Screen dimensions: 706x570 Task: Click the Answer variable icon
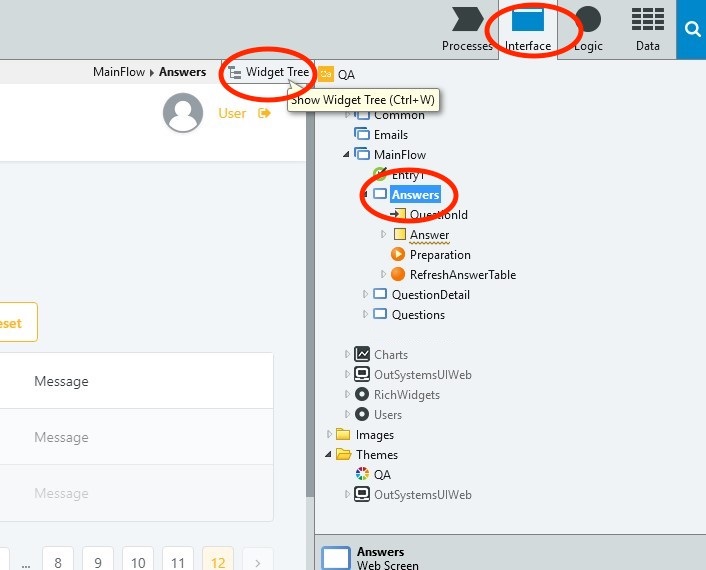[399, 234]
